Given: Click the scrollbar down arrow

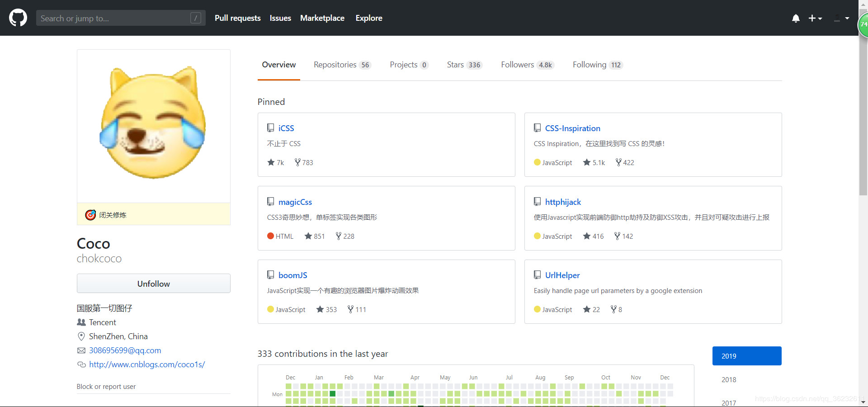Looking at the screenshot, I should click(863, 402).
